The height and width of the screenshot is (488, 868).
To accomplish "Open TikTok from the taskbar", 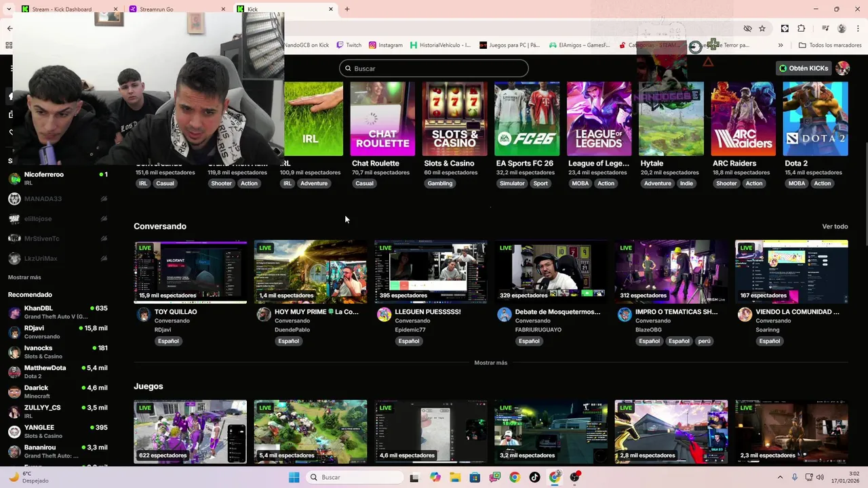I will tap(535, 477).
